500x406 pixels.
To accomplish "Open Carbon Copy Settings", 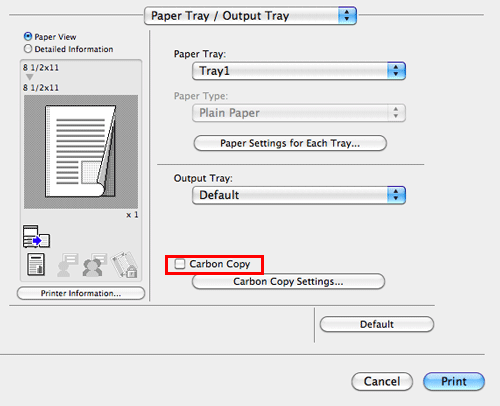I will [288, 282].
